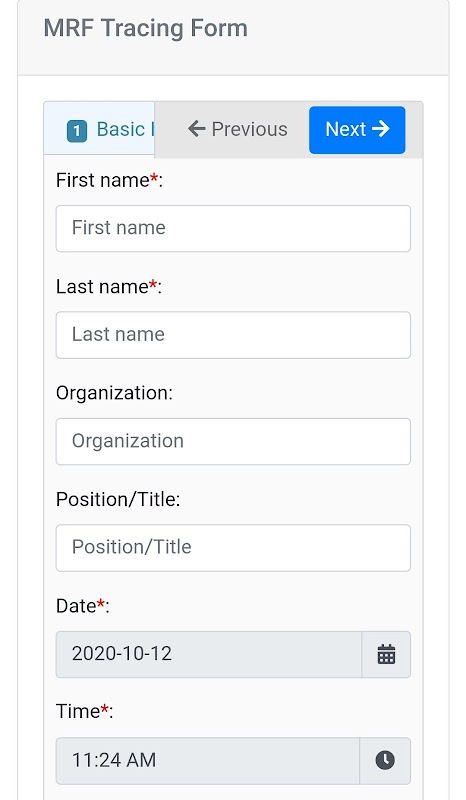This screenshot has width=466, height=800.
Task: Select the date field showing 2020-10-12
Action: click(209, 654)
